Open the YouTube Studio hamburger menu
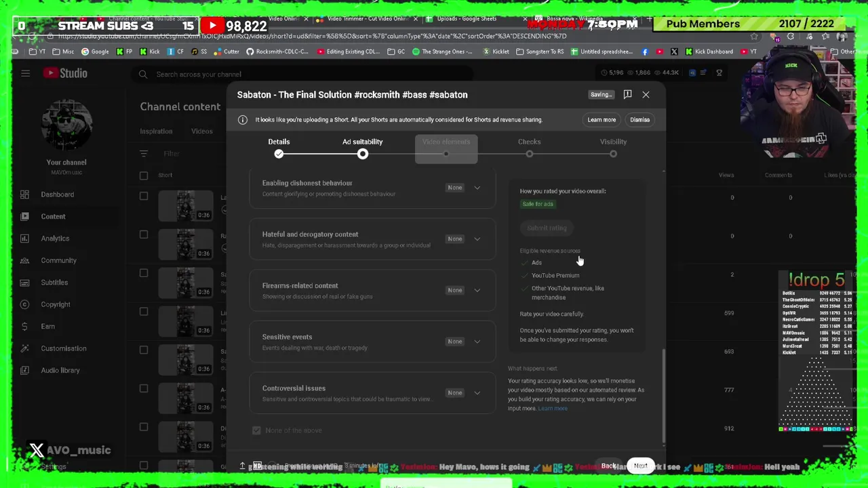The width and height of the screenshot is (868, 488). pyautogui.click(x=25, y=73)
